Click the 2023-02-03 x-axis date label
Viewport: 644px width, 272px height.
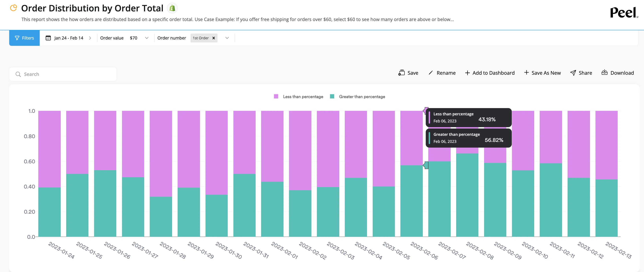click(340, 251)
